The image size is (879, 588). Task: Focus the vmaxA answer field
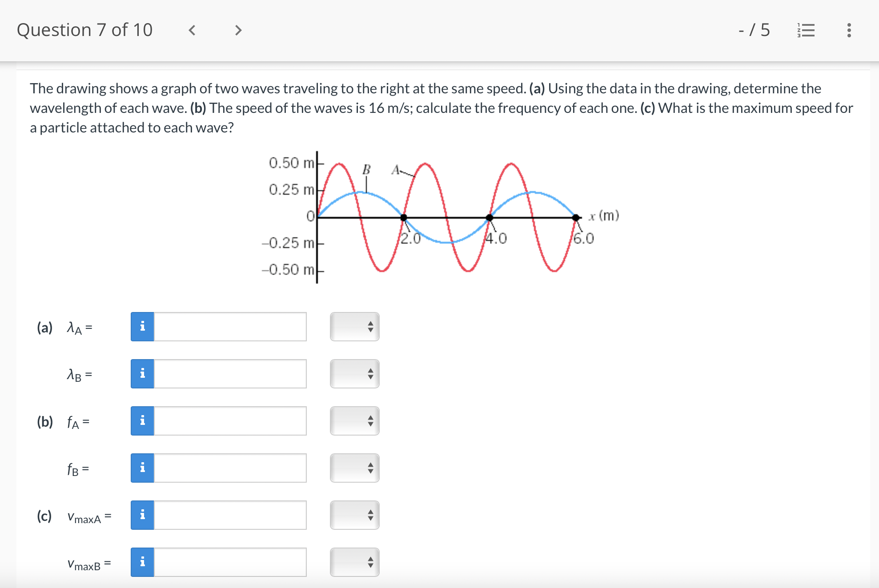[x=230, y=515]
